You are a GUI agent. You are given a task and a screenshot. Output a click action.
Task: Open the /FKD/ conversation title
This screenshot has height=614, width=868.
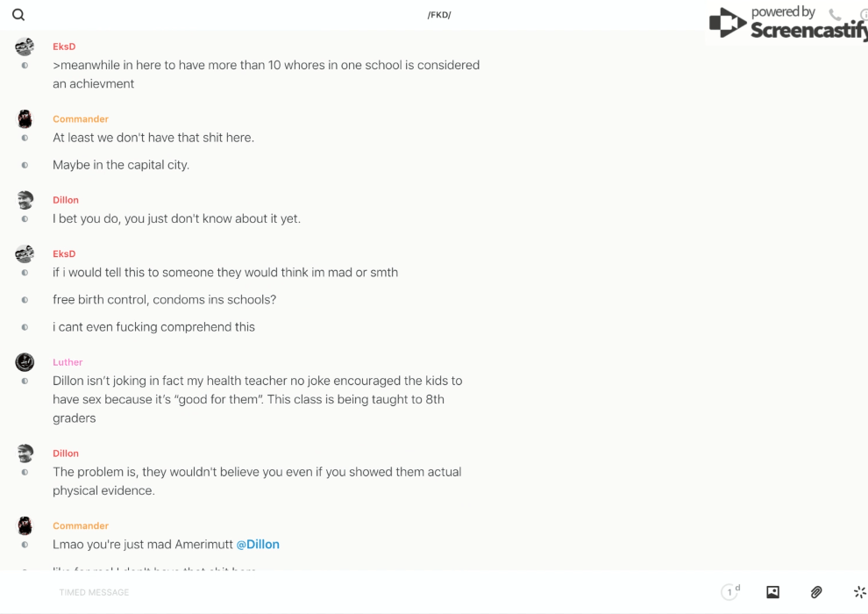click(x=439, y=15)
